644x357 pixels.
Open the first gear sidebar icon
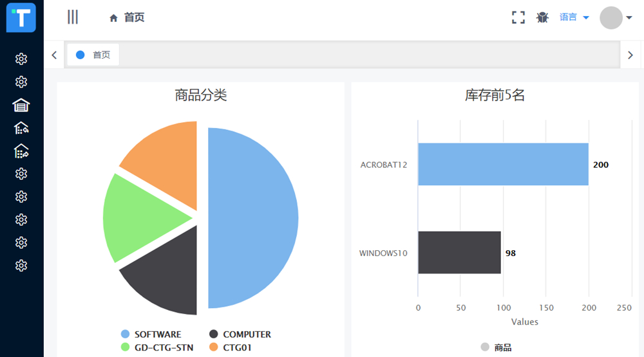pos(21,59)
